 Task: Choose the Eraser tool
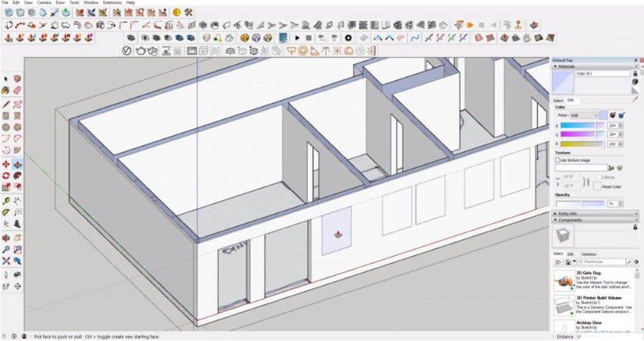point(17,90)
